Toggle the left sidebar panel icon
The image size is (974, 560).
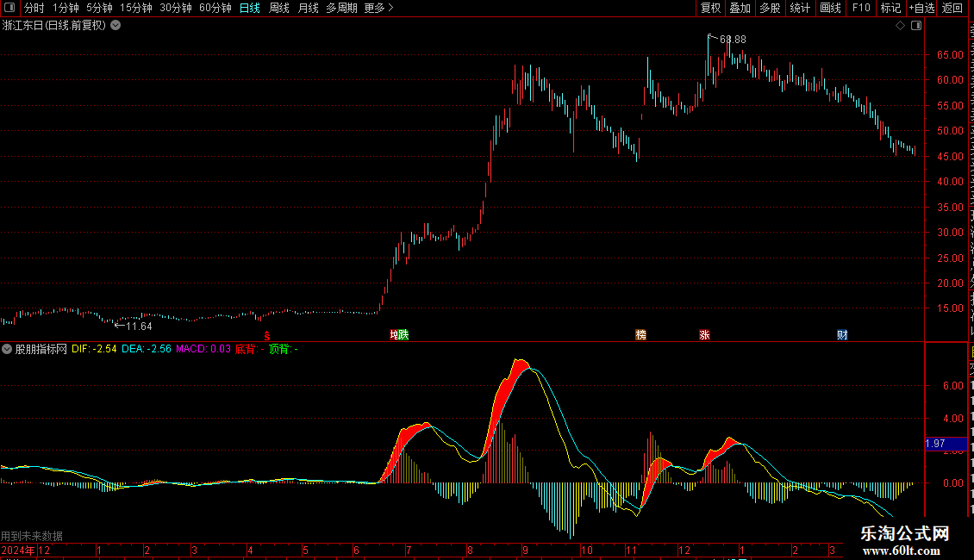point(9,8)
